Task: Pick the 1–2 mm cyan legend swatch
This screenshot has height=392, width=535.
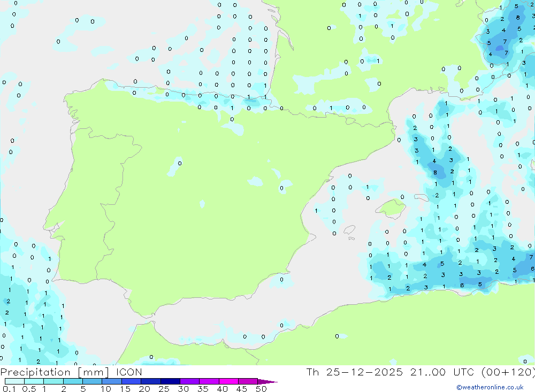Action: [x=53, y=381]
